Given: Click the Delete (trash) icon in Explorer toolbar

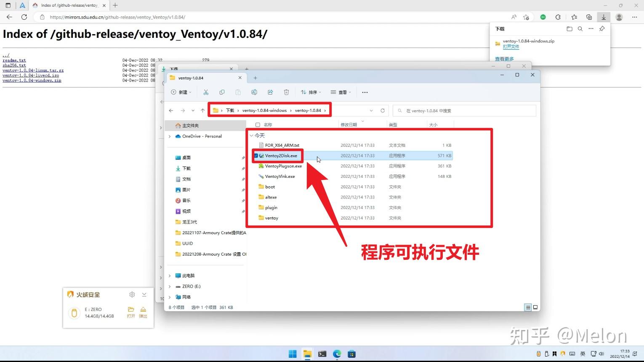Looking at the screenshot, I should [287, 92].
